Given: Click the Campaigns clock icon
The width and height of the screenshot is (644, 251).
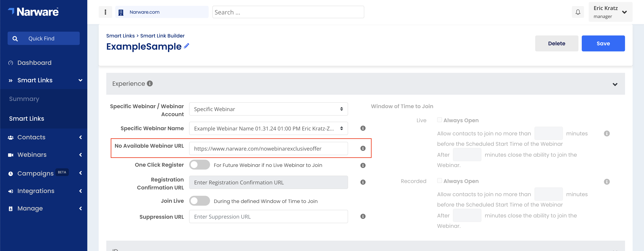Looking at the screenshot, I should pyautogui.click(x=11, y=174).
